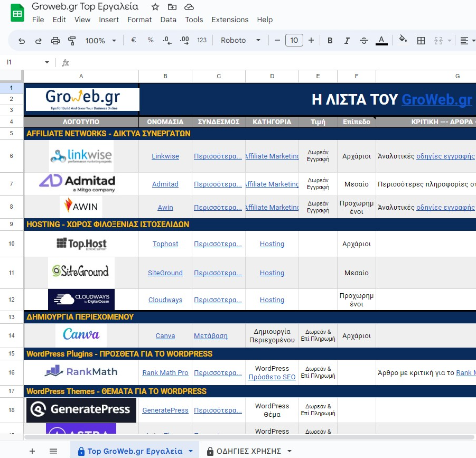Format as currency with euro icon

133,40
